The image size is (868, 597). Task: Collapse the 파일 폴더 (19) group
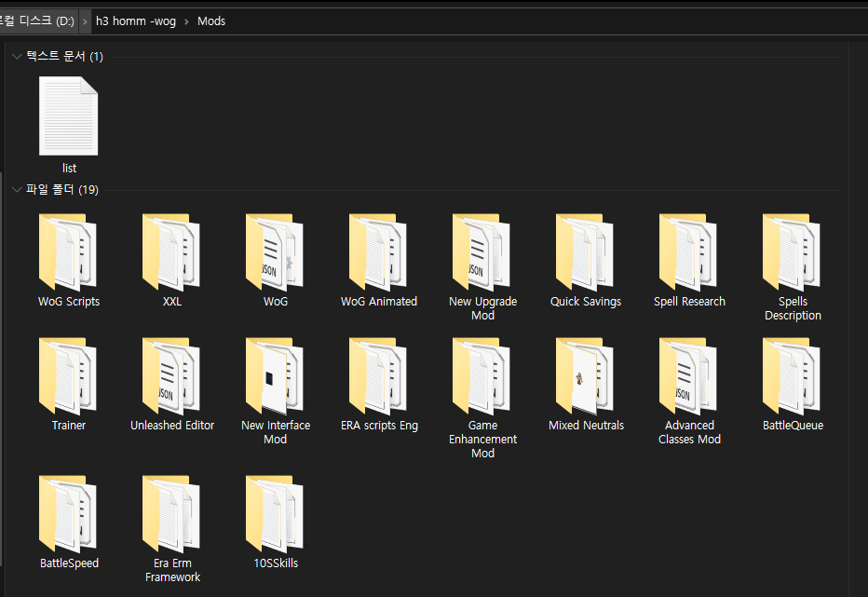(17, 189)
